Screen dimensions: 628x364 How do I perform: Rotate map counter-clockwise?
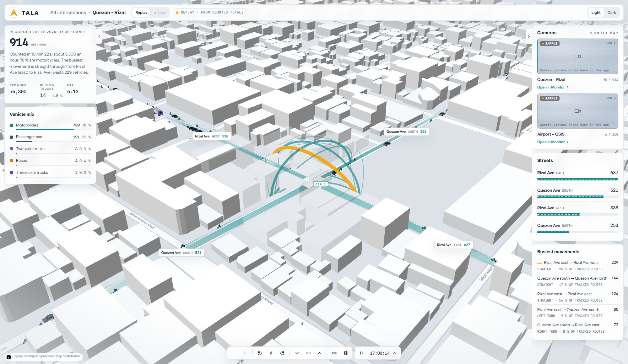[260, 353]
